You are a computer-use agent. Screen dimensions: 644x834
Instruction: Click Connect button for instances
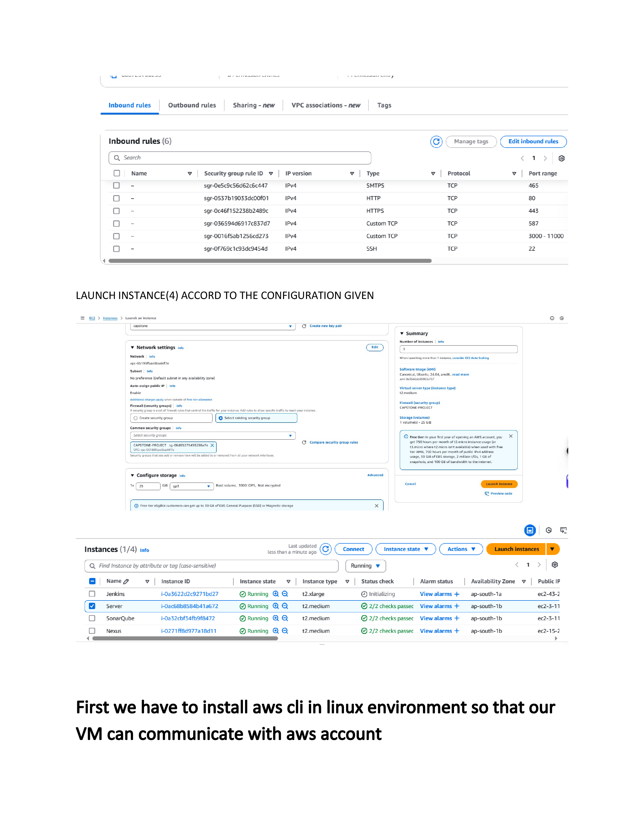pyautogui.click(x=353, y=549)
